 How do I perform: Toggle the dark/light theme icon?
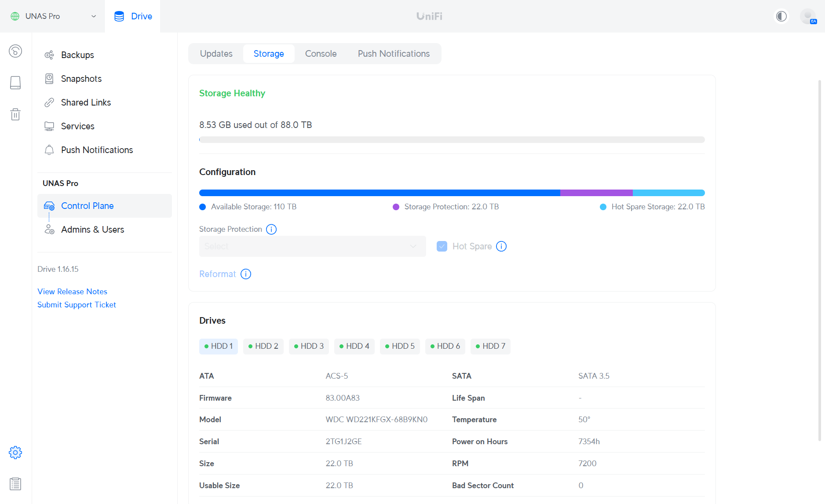tap(781, 16)
